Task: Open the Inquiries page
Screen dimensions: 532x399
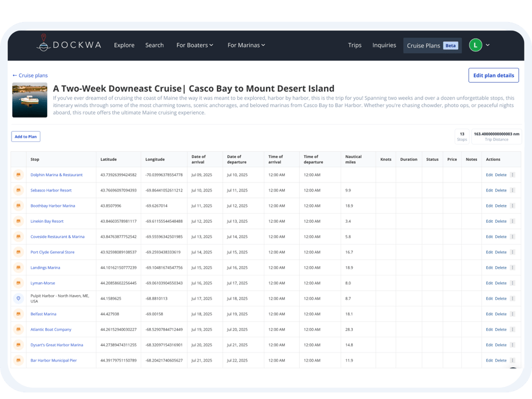Action: click(384, 45)
